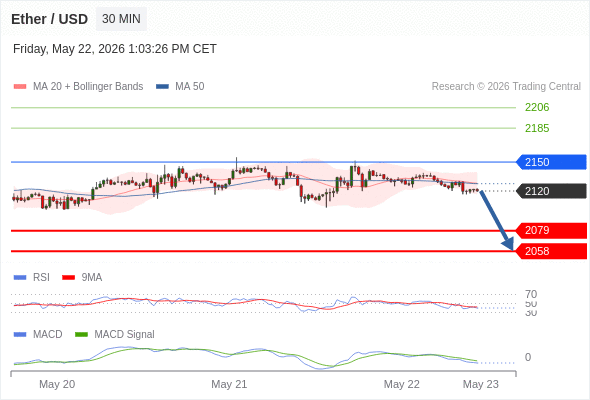Click the Ether / USD chart title
The height and width of the screenshot is (400, 590).
pyautogui.click(x=49, y=19)
